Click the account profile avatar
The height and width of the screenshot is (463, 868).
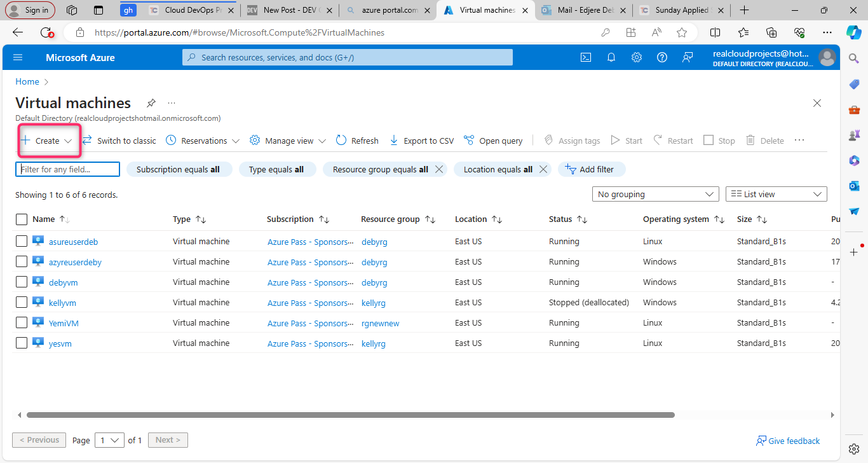click(827, 57)
